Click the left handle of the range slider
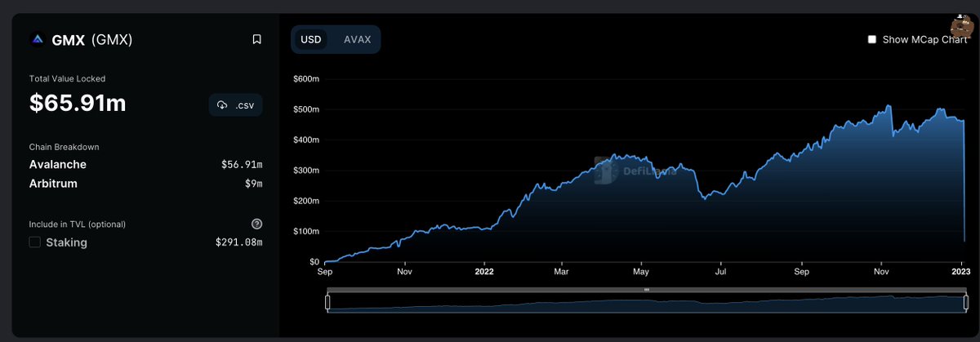Viewport: 980px width, 342px height. [x=327, y=303]
